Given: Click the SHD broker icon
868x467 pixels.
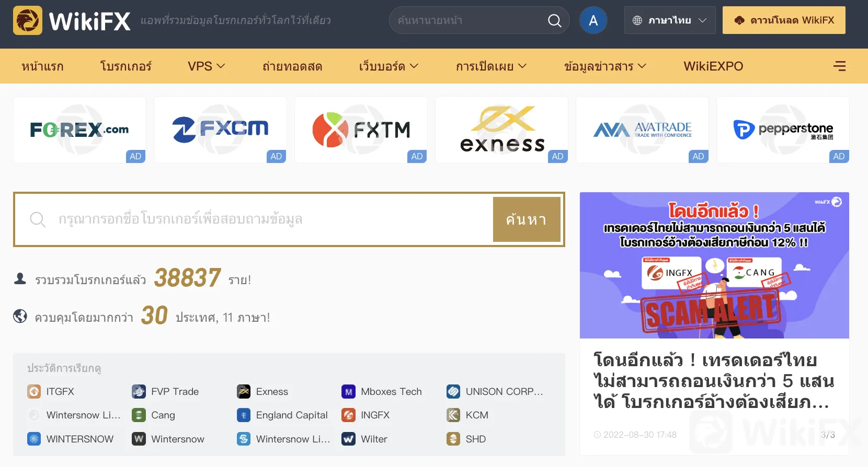Looking at the screenshot, I should click(453, 439).
